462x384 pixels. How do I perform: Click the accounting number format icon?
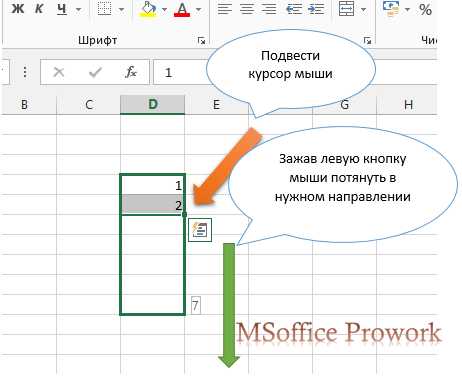click(391, 8)
